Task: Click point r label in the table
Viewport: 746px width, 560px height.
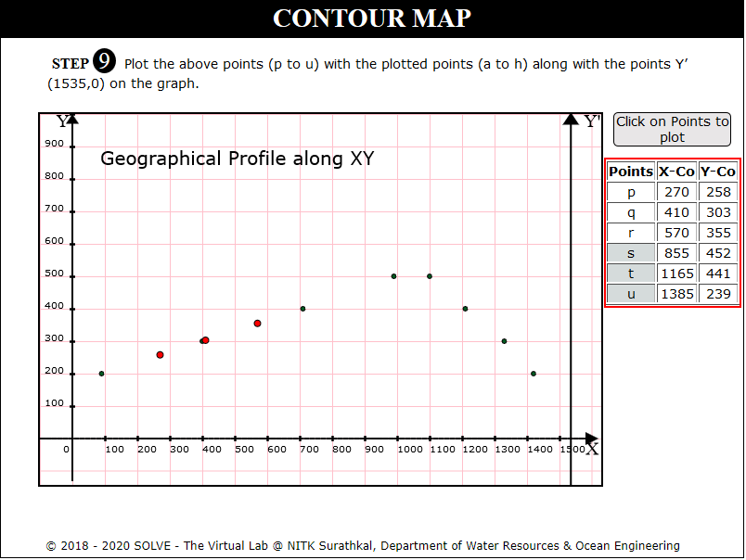Action: pyautogui.click(x=631, y=233)
